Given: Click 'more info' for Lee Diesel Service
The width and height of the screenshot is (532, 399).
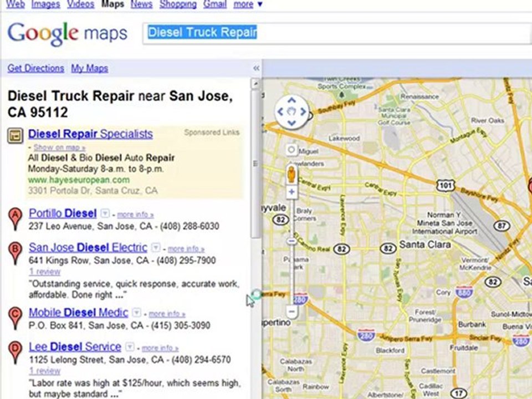Looking at the screenshot, I should [x=160, y=348].
